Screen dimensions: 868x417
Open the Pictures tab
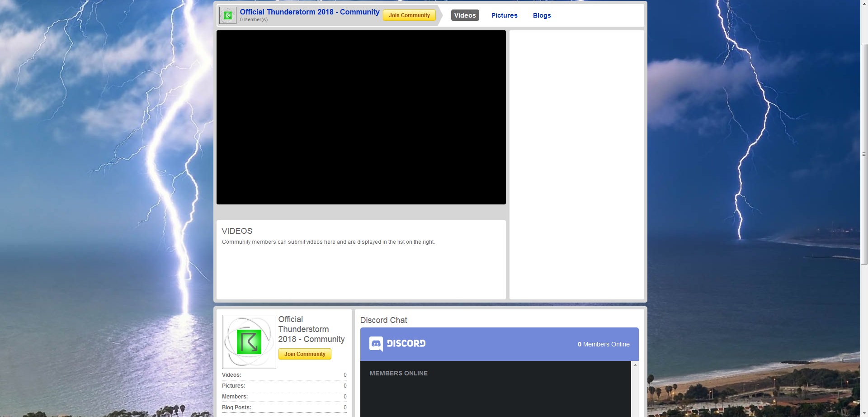(x=504, y=15)
